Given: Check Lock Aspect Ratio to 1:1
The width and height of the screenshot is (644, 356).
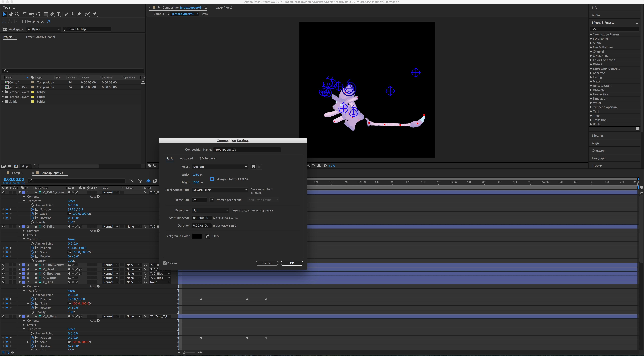Looking at the screenshot, I should (x=212, y=179).
